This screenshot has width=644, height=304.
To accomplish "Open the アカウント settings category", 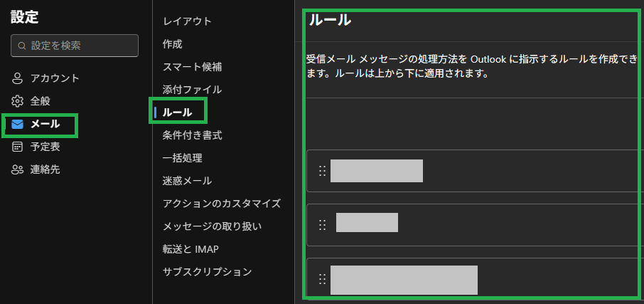I will click(55, 78).
